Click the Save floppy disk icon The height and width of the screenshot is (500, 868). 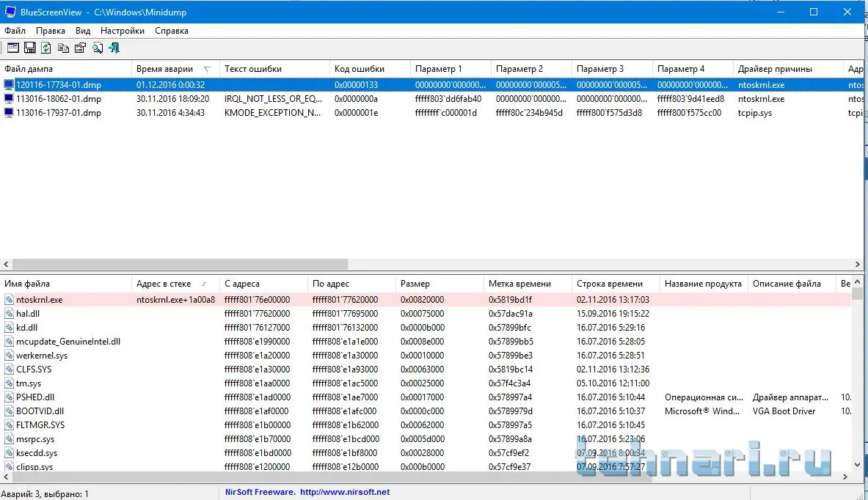[x=29, y=48]
